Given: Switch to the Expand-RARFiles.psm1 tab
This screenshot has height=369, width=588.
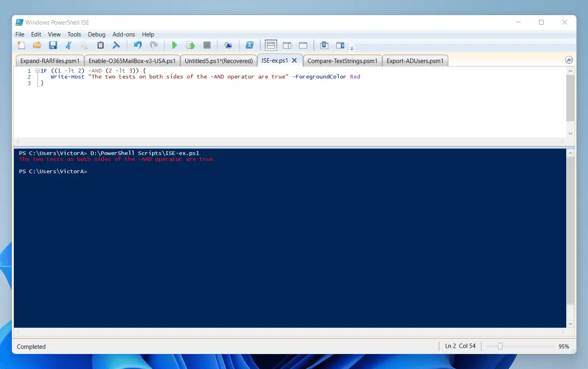Looking at the screenshot, I should 50,61.
